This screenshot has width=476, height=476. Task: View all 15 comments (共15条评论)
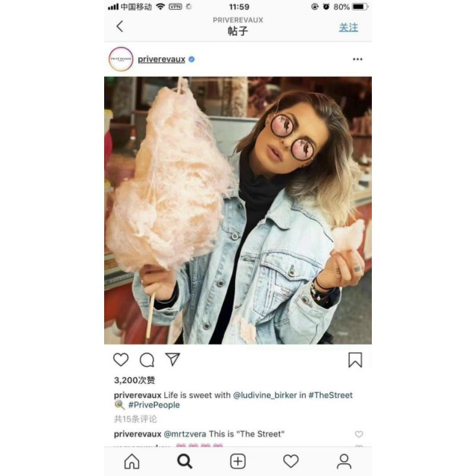(136, 419)
